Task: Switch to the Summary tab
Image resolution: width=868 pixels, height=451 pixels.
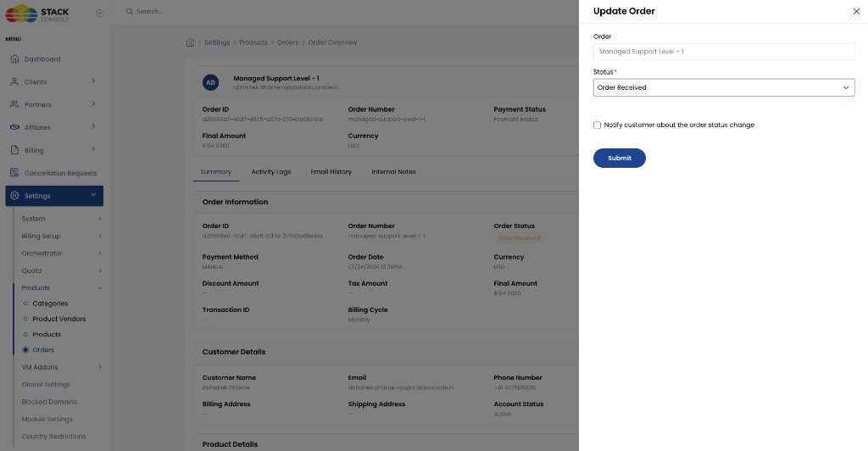Action: click(x=216, y=171)
